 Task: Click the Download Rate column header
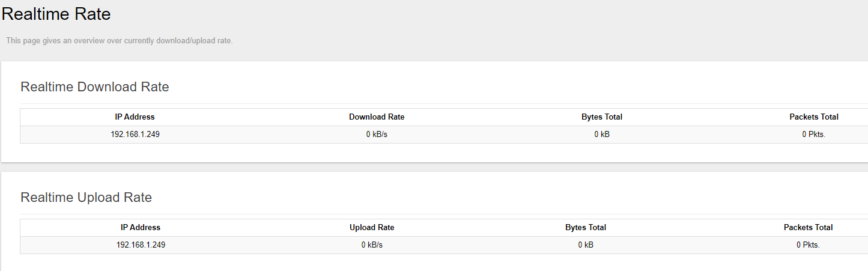[x=377, y=117]
